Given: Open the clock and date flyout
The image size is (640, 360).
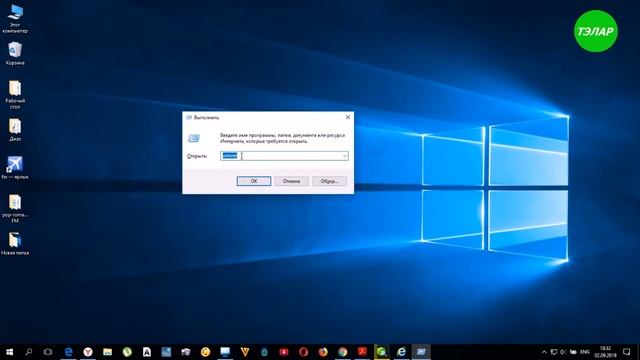Looking at the screenshot, I should pos(605,352).
